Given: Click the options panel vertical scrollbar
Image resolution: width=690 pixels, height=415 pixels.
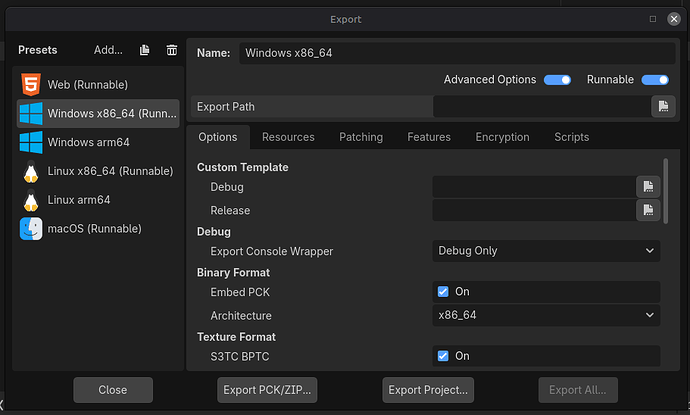Looking at the screenshot, I should (665, 191).
